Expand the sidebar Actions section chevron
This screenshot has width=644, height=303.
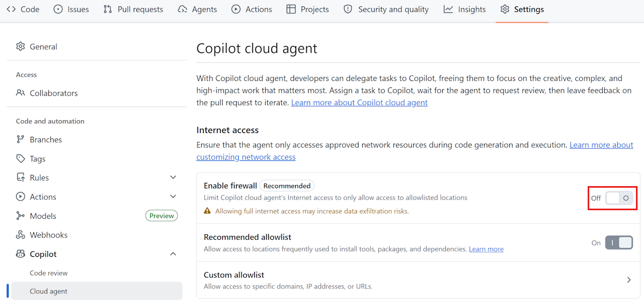(x=173, y=197)
